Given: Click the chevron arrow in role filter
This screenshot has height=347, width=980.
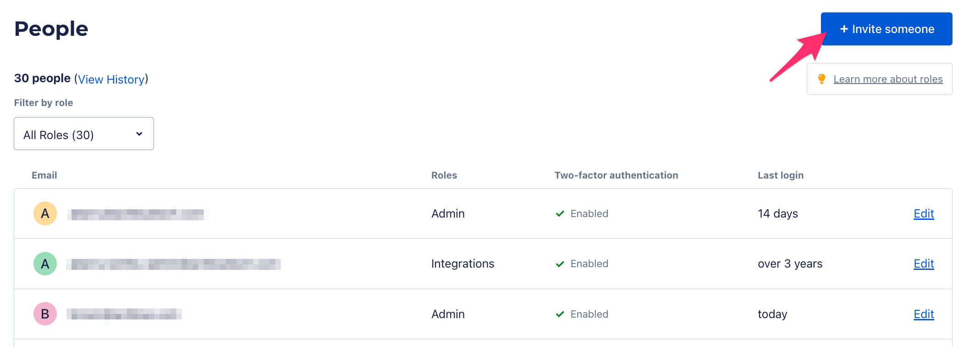Looking at the screenshot, I should click(139, 134).
